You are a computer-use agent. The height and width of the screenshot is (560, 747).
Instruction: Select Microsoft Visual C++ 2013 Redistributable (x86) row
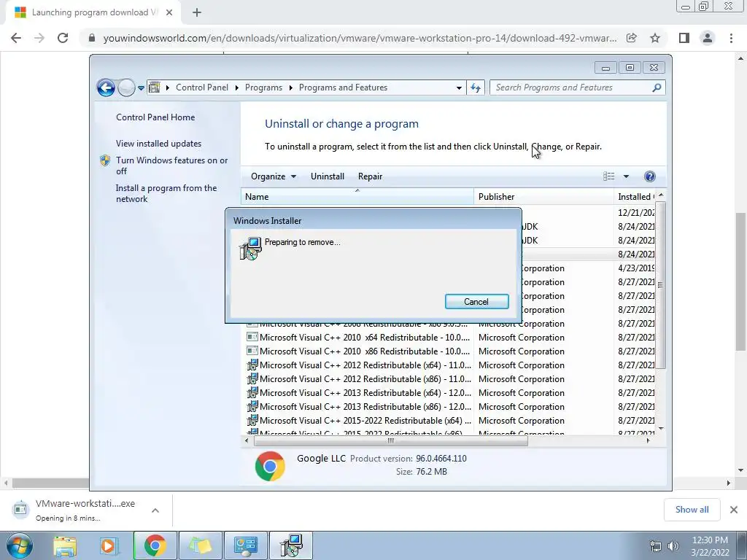click(450, 406)
